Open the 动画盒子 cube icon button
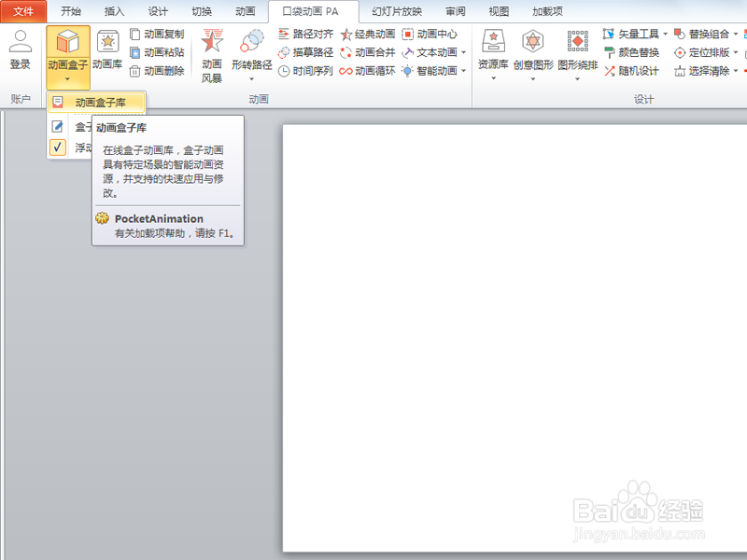 (x=67, y=41)
